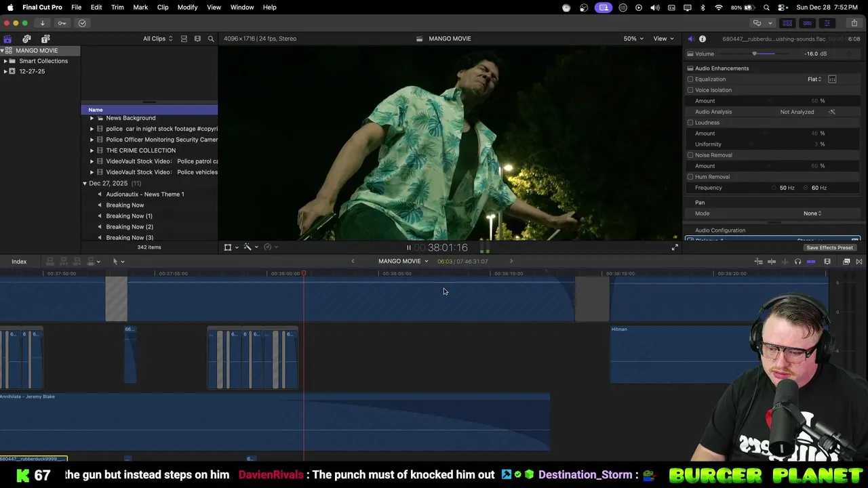The height and width of the screenshot is (488, 868).
Task: Open the timeline tools arrow dropdown
Action: tap(118, 262)
